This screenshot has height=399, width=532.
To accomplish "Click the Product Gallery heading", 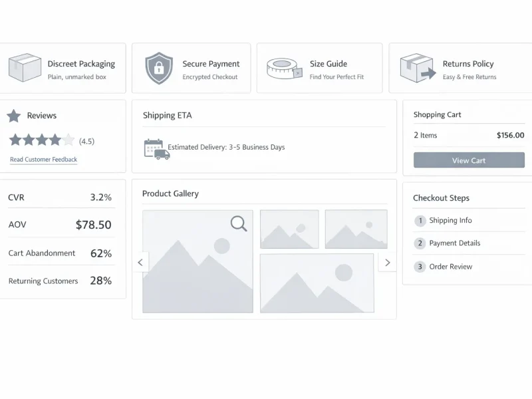I will point(170,194).
